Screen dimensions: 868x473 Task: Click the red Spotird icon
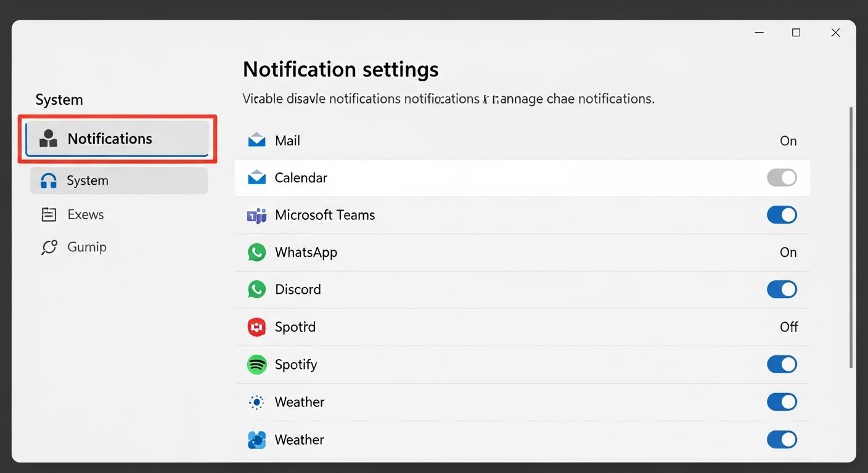[256, 326]
